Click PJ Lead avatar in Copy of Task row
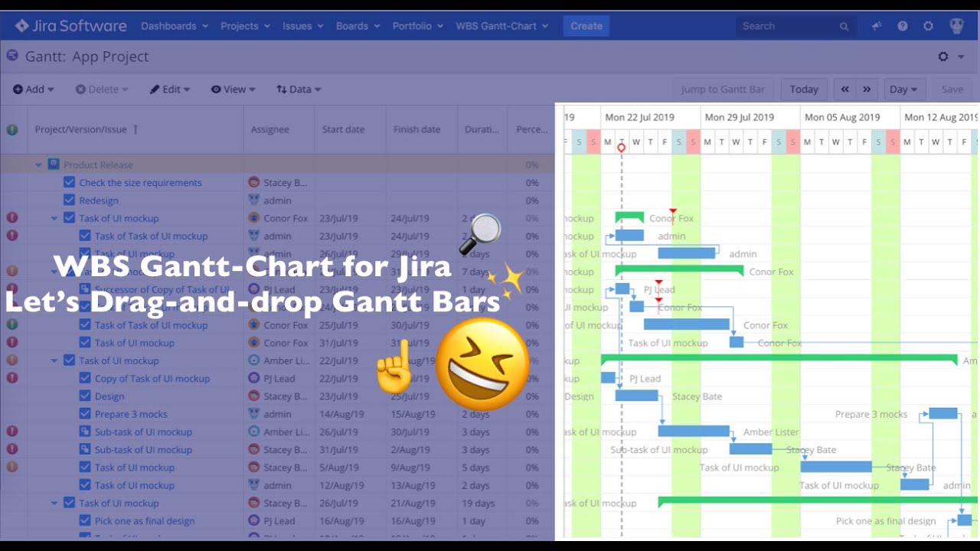This screenshot has width=980, height=551. 254,378
